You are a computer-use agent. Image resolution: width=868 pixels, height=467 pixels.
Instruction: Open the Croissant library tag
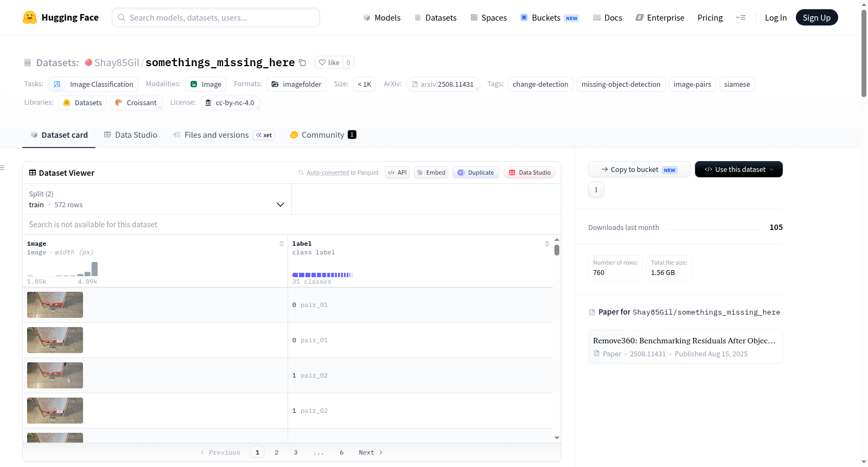136,103
